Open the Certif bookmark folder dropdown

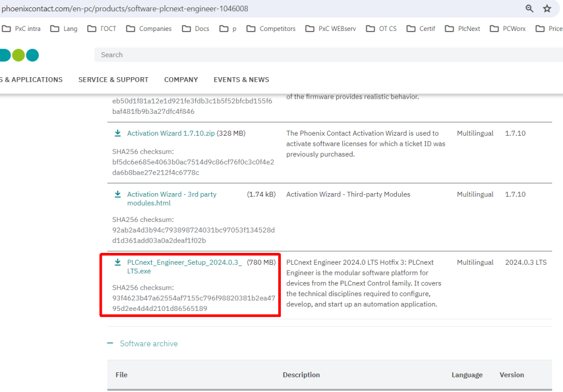click(x=421, y=29)
